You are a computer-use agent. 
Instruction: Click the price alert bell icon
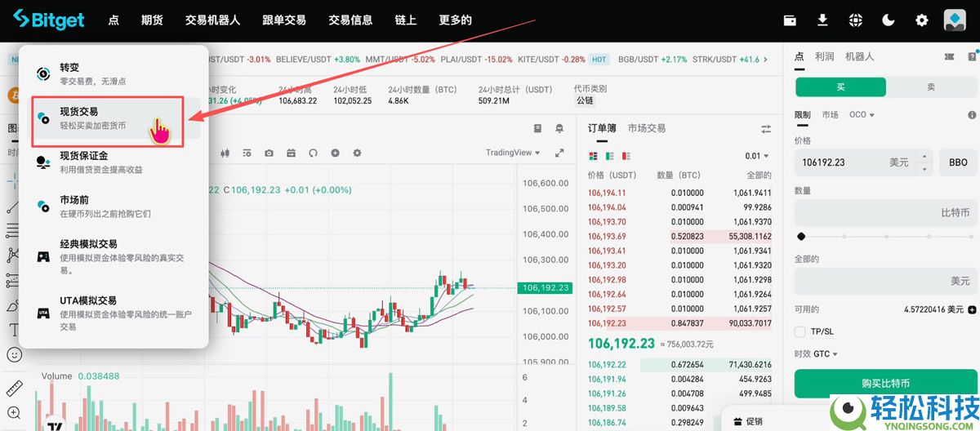coord(559,128)
